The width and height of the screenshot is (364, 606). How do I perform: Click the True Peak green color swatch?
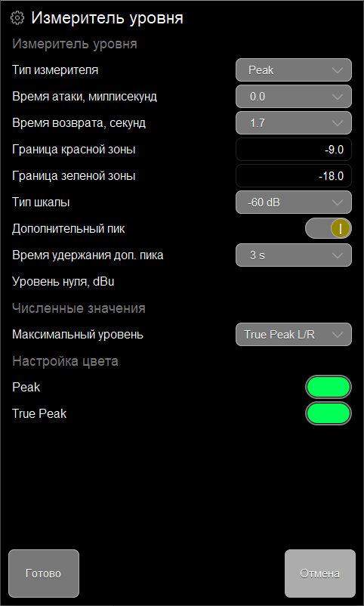click(x=329, y=413)
